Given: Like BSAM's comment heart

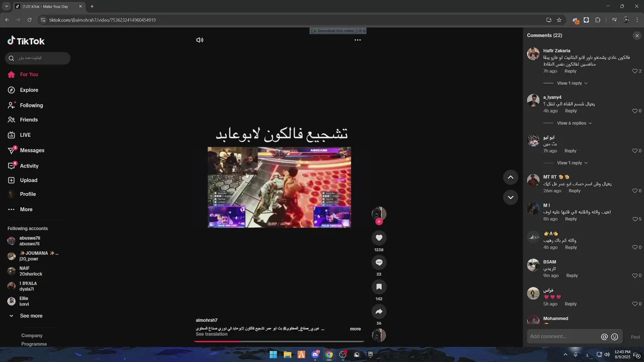Looking at the screenshot, I should (635, 276).
